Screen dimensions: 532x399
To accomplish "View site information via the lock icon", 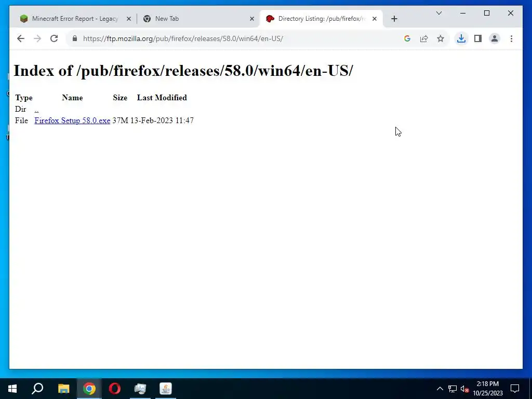I will [x=75, y=38].
